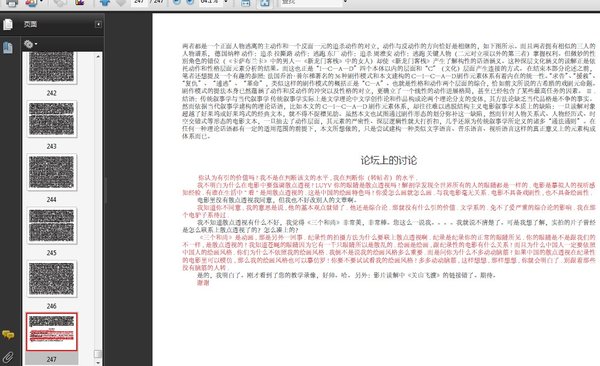Viewport: 600px width, 366px height.
Task: Click the print icon in toolbar
Action: (x=11, y=3)
